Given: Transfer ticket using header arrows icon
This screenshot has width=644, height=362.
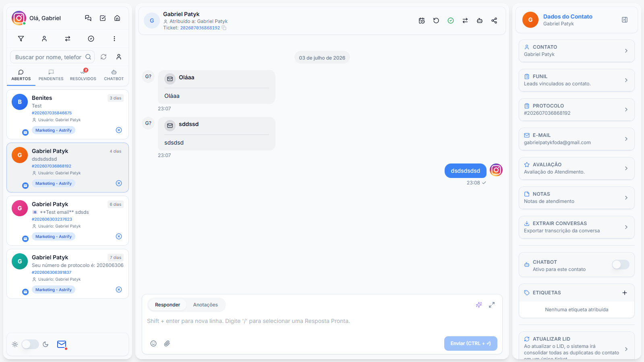Looking at the screenshot, I should point(465,21).
